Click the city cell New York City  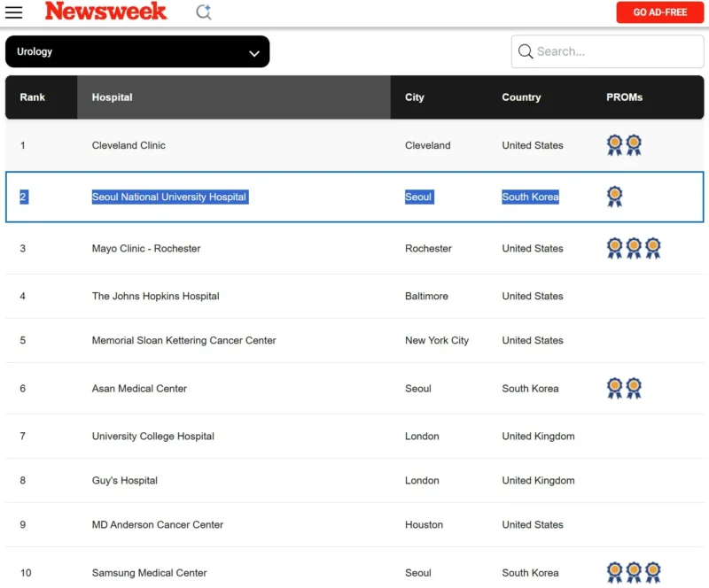coord(437,340)
